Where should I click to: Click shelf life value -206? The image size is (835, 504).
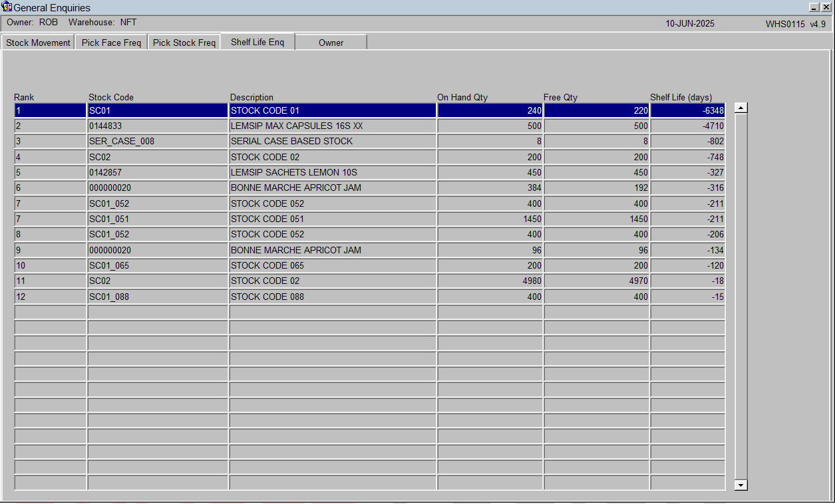[688, 234]
